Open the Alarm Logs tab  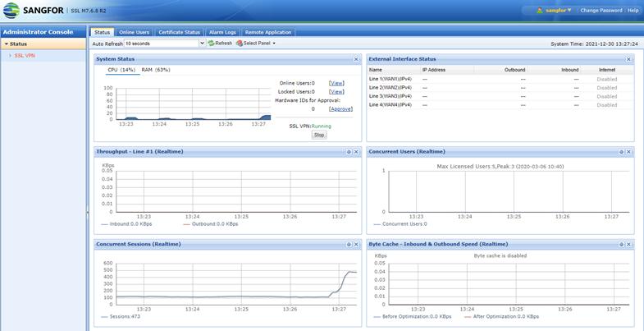[x=222, y=32]
